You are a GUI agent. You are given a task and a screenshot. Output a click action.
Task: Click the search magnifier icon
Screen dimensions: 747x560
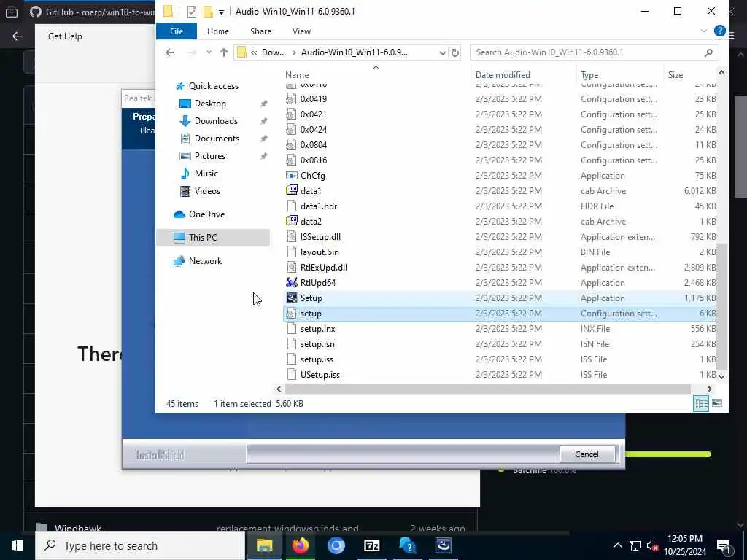coord(708,52)
